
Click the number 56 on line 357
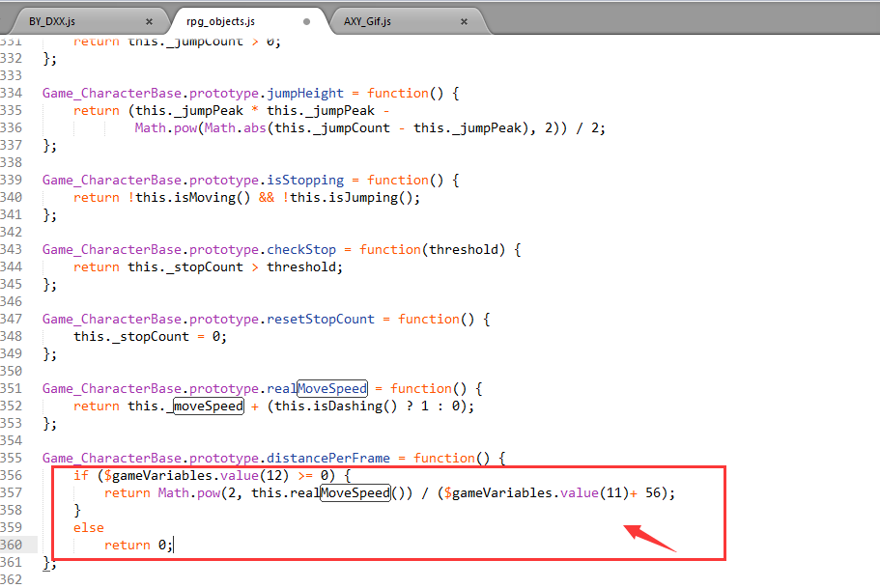653,493
